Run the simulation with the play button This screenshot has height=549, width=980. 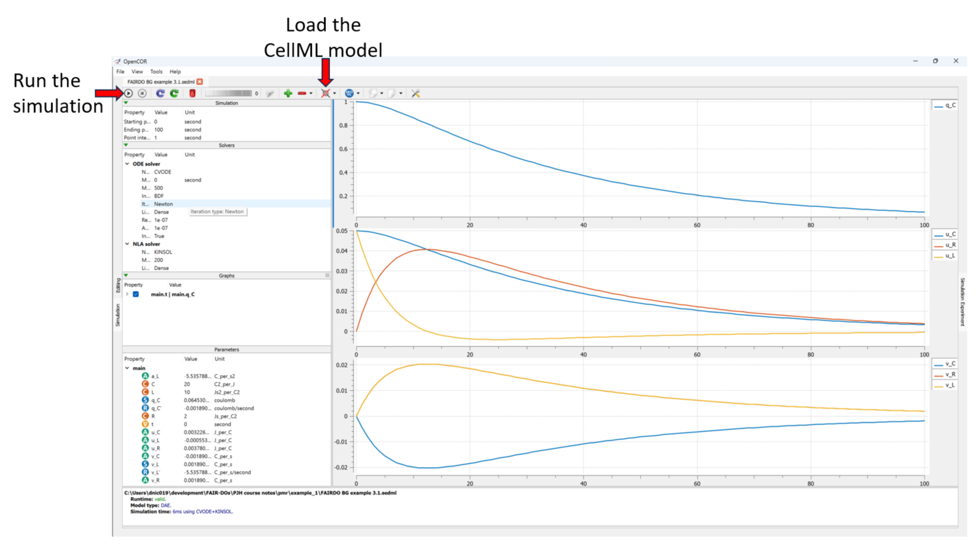point(128,93)
